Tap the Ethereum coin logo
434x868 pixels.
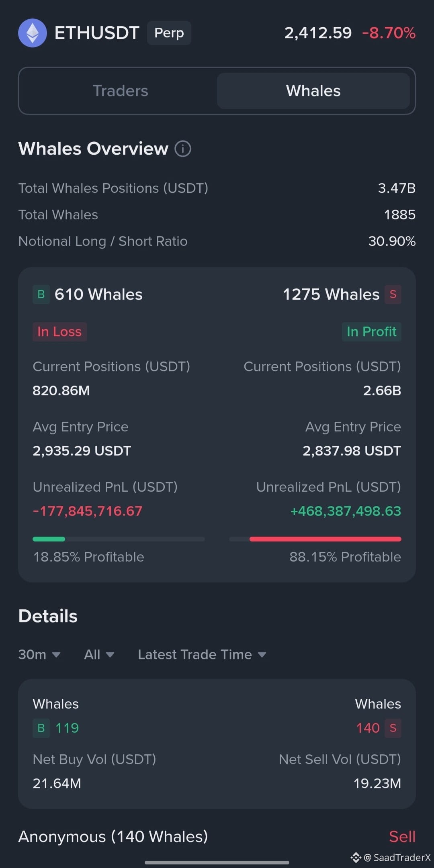tap(33, 33)
